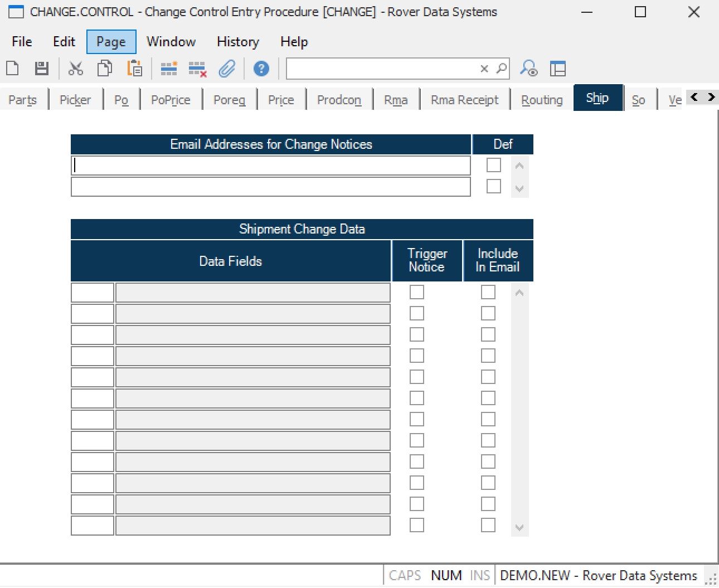Viewport: 719px width, 588px height.
Task: Click the Delete row icon
Action: 197,69
